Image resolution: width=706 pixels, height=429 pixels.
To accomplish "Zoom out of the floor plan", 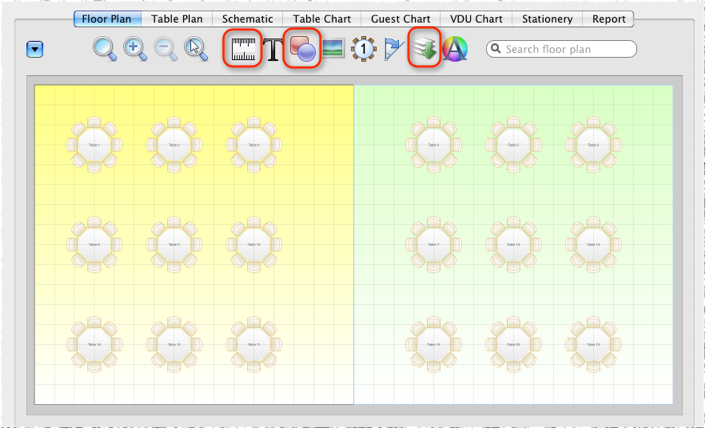I will (166, 49).
